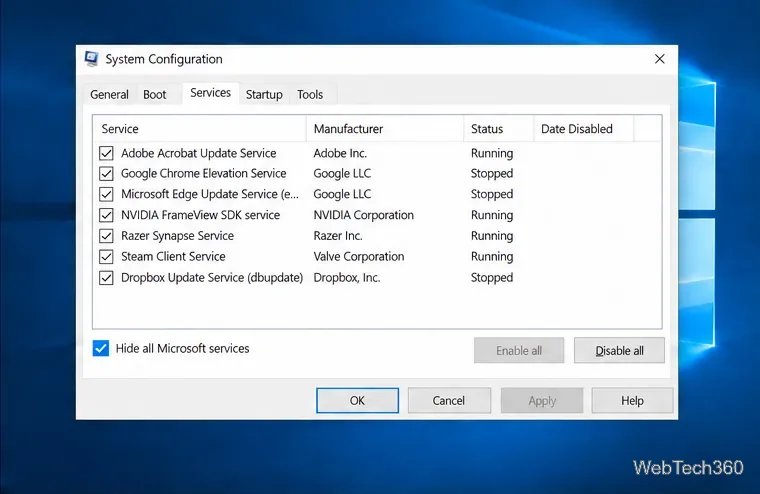
Task: Sort by the Manufacturer column header
Action: [385, 129]
